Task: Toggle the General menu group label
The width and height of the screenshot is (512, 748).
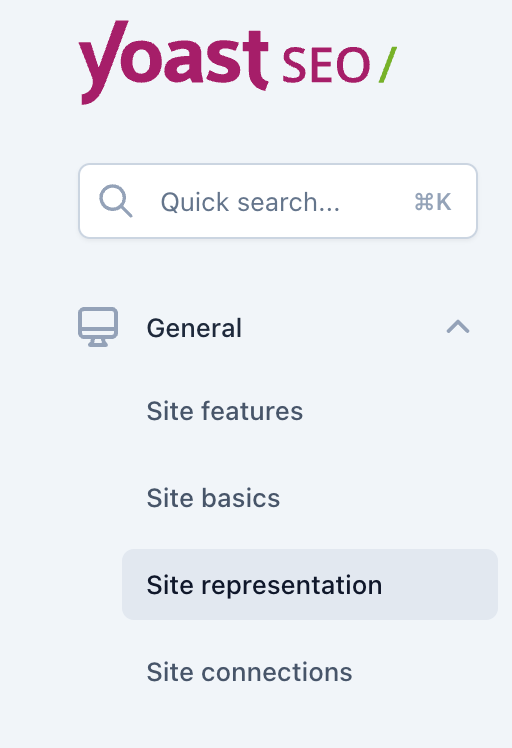Action: pyautogui.click(x=274, y=328)
